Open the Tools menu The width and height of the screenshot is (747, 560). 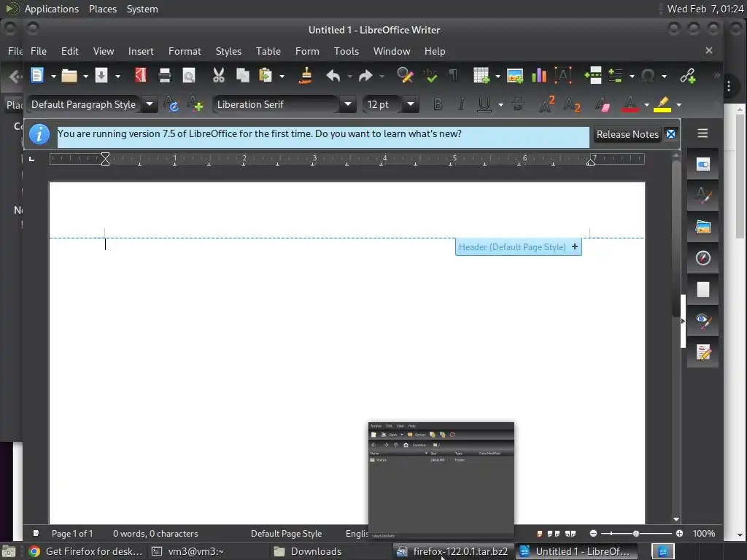pyautogui.click(x=347, y=51)
